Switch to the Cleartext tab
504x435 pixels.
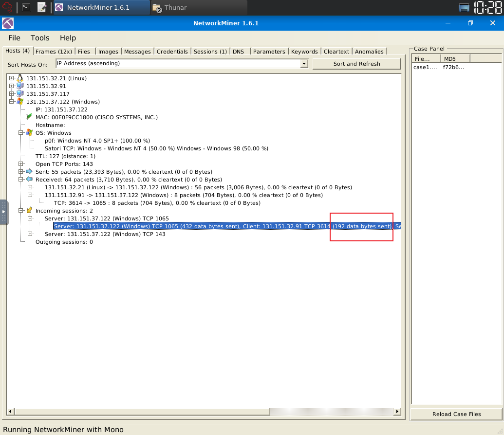tap(336, 52)
